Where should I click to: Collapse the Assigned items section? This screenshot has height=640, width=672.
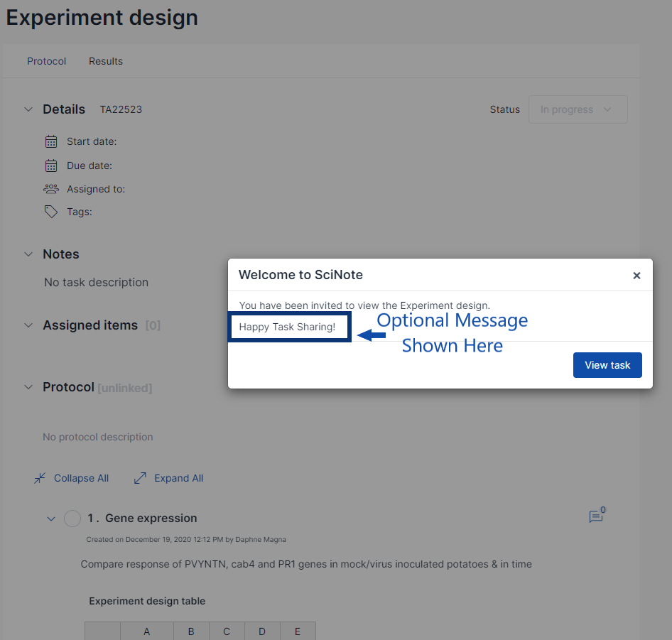(28, 325)
